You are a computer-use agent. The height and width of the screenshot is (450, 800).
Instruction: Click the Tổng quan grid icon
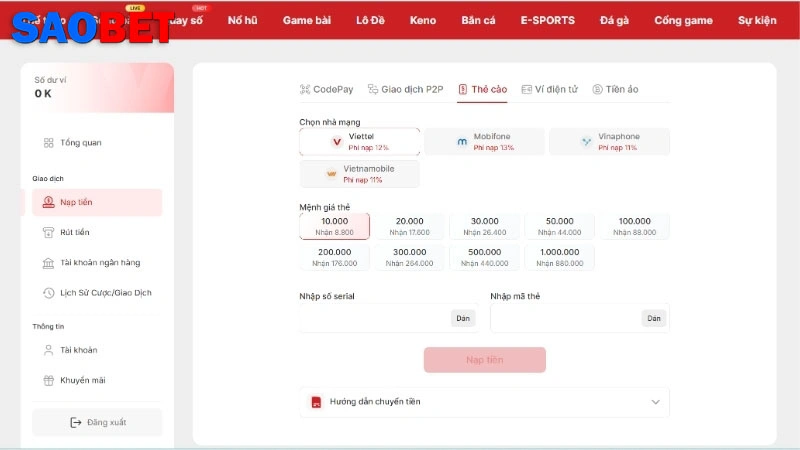click(48, 143)
